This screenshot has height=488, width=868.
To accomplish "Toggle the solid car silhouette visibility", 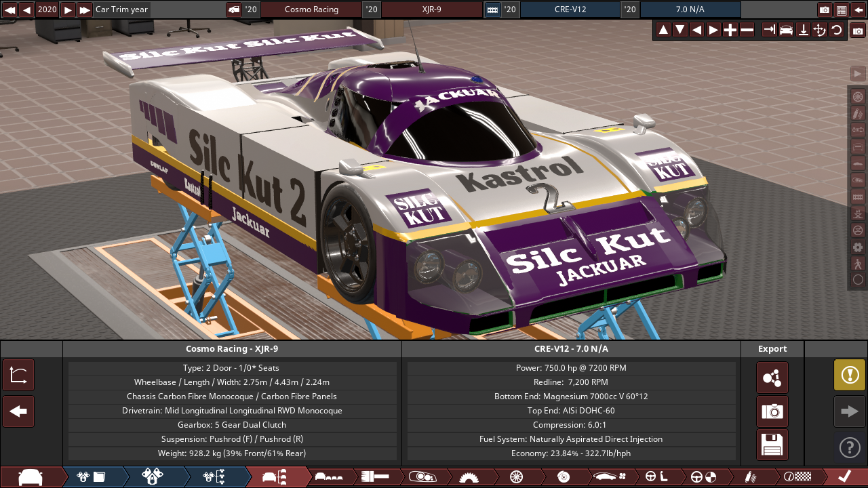I will click(858, 163).
